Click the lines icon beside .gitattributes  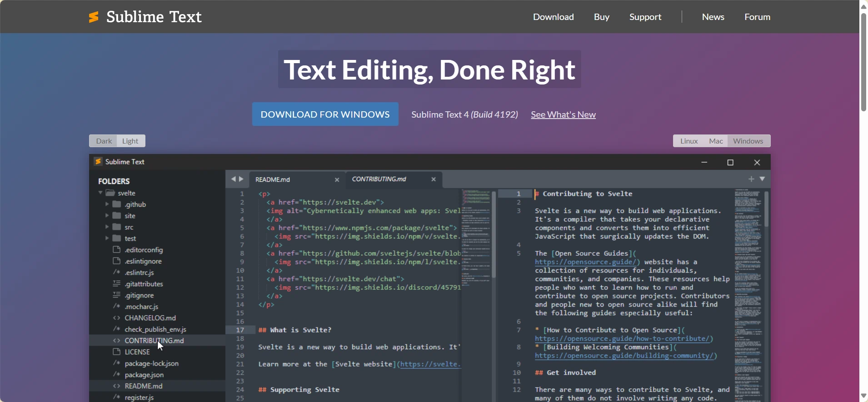click(x=116, y=283)
